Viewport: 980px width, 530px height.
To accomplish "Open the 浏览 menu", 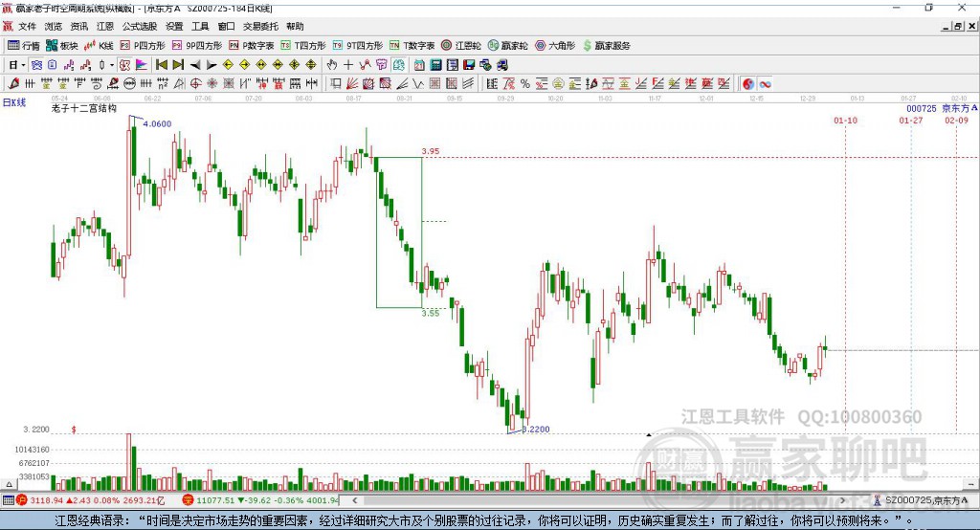I will [54, 26].
